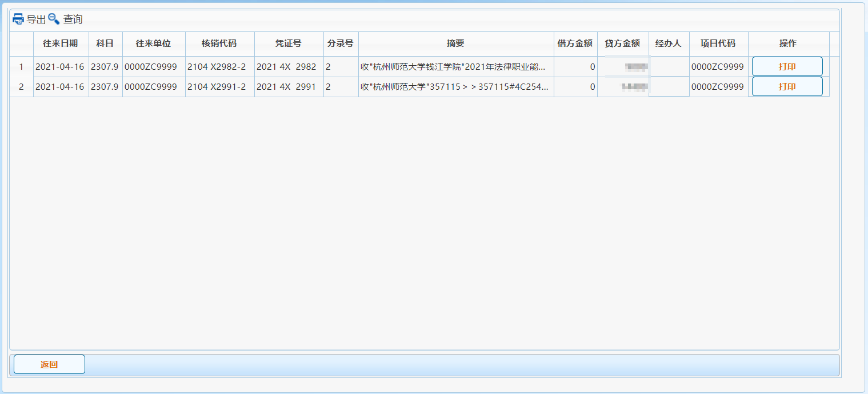Select voucher number cell 2021 4X 2982

[289, 67]
